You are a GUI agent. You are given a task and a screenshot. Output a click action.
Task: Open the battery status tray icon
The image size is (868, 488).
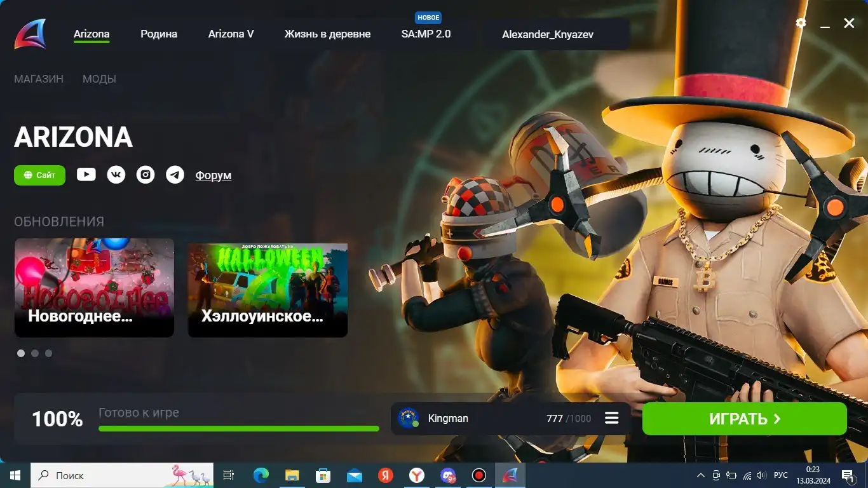[x=731, y=475]
